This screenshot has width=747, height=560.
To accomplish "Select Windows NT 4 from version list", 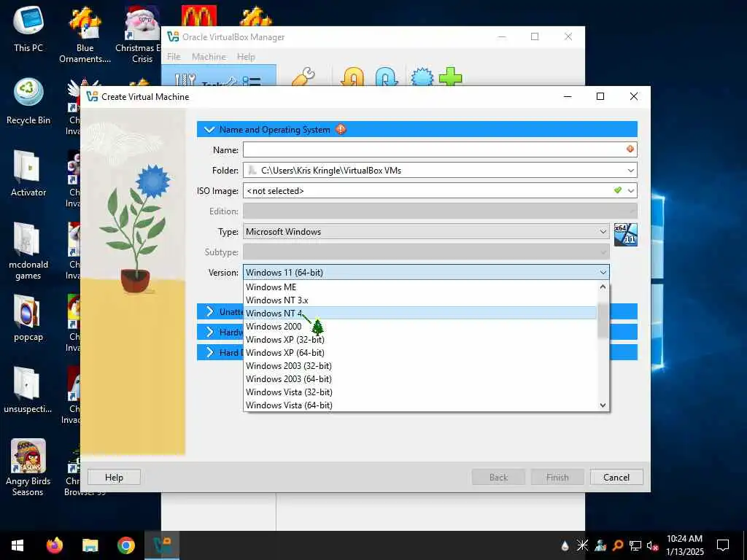I will [x=420, y=314].
